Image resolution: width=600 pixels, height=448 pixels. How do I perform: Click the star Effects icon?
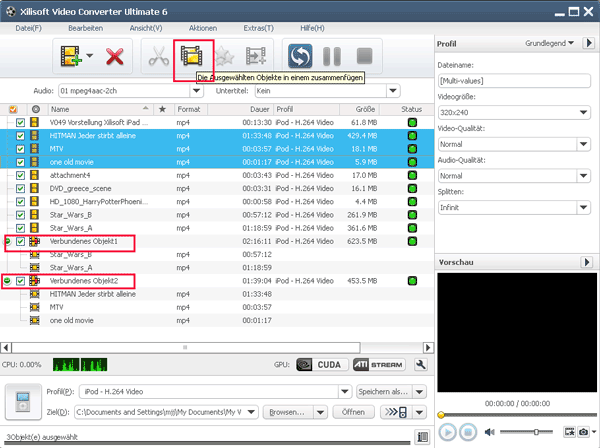point(224,57)
